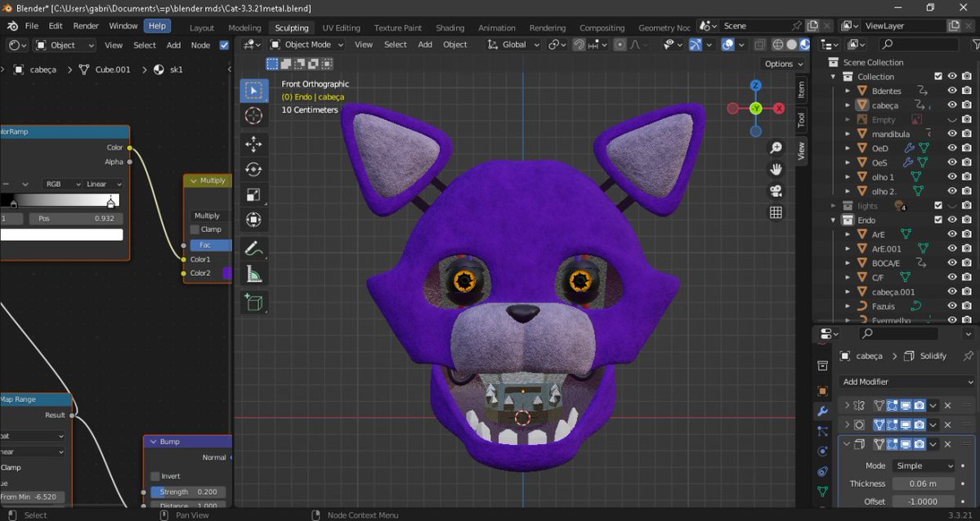This screenshot has height=521, width=980.
Task: Select the Transform tool
Action: point(253,220)
